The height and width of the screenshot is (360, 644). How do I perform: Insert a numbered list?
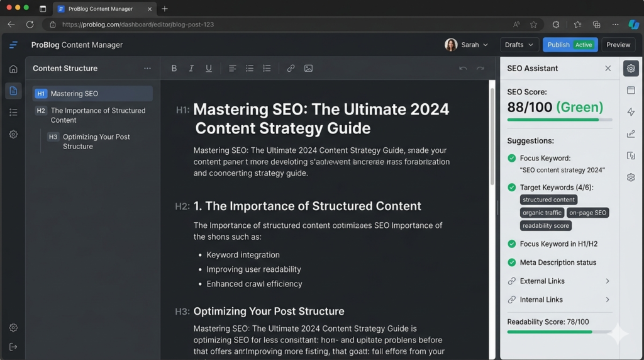pos(267,68)
